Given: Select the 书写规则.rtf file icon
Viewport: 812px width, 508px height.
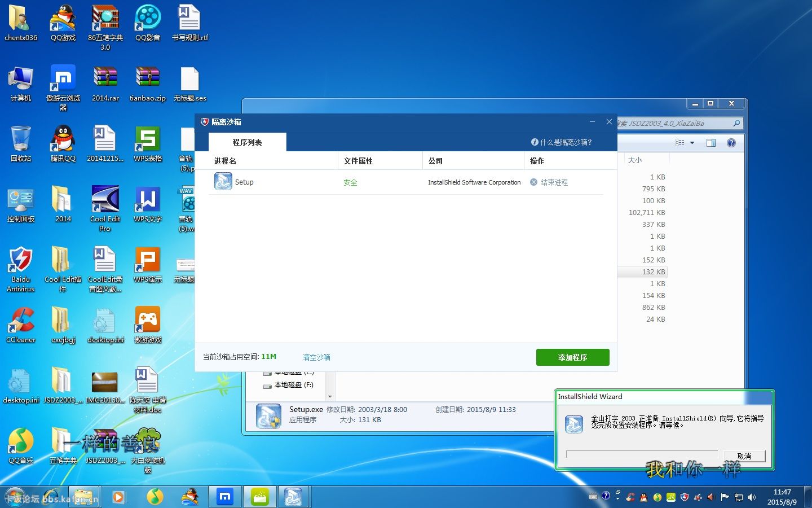Looking at the screenshot, I should click(189, 18).
